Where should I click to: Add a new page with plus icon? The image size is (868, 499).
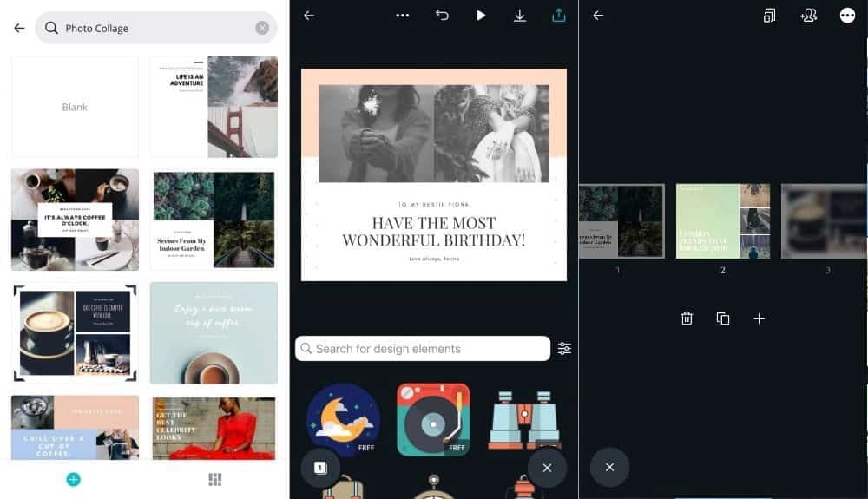(759, 318)
